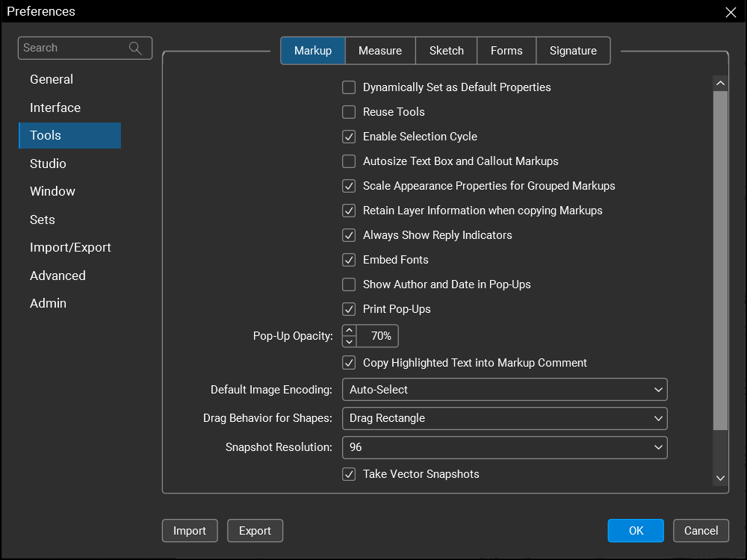
Task: Click the Export button
Action: pyautogui.click(x=255, y=531)
